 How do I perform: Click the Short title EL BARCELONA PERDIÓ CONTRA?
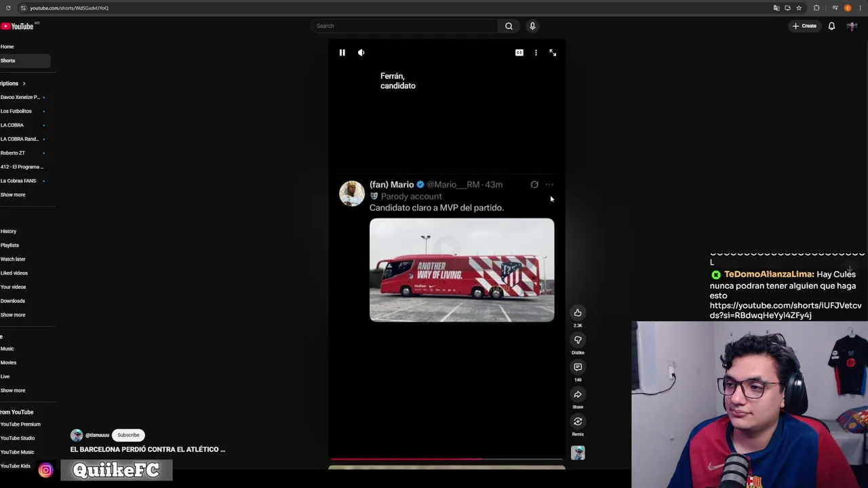(148, 449)
